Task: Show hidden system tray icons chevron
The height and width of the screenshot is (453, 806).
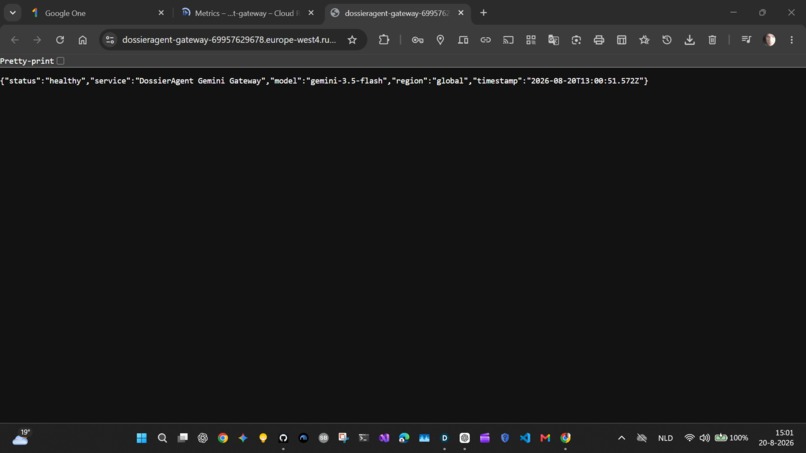Action: point(621,438)
